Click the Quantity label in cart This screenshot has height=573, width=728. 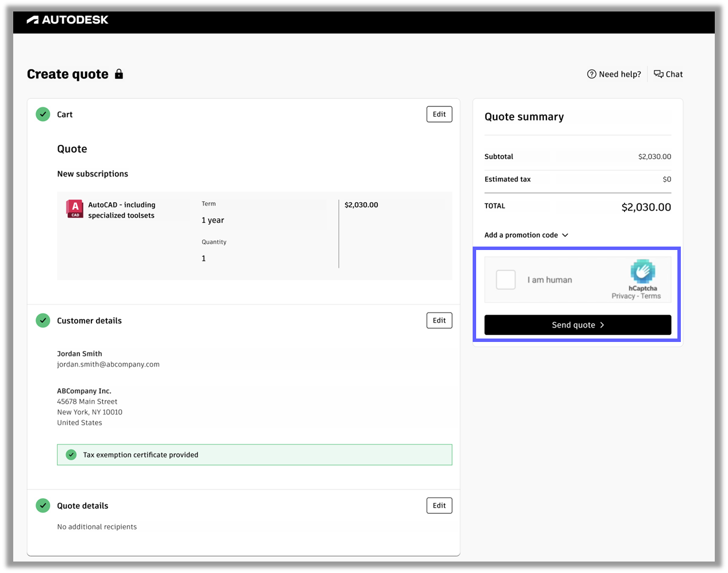pyautogui.click(x=214, y=242)
